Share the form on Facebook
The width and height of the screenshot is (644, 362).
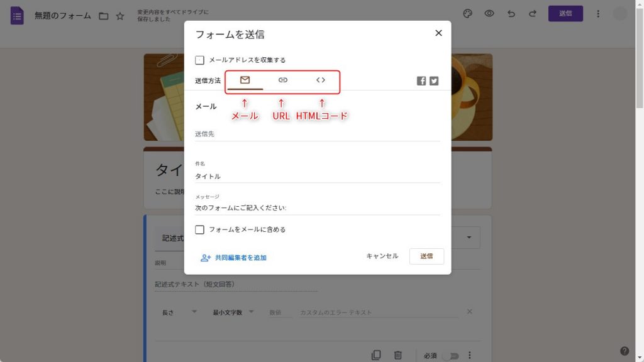click(x=421, y=81)
